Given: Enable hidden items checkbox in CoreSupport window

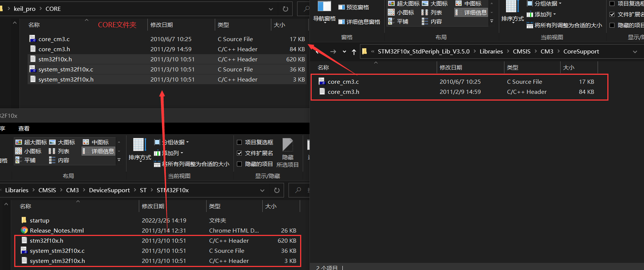Looking at the screenshot, I should pos(612,25).
